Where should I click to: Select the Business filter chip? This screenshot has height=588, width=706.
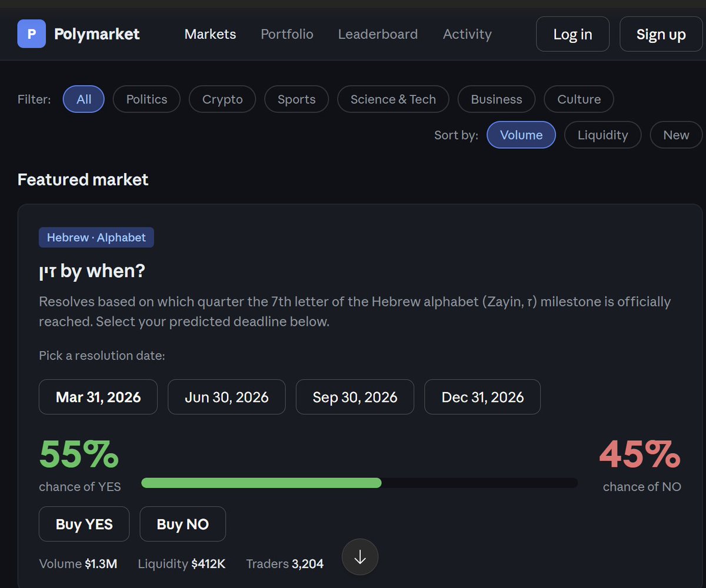point(497,99)
